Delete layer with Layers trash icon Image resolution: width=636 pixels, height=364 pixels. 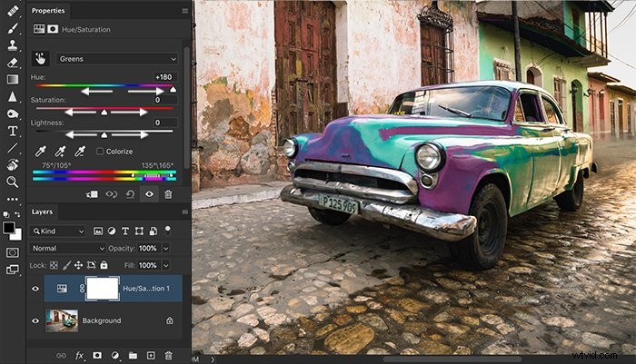coord(168,356)
